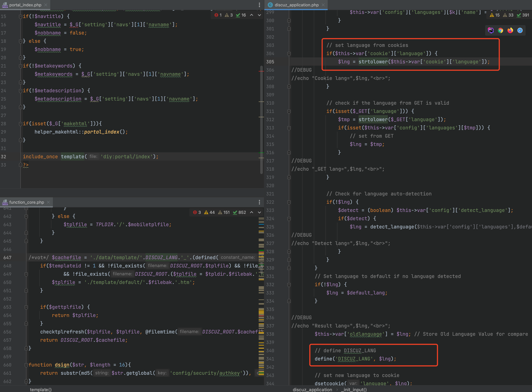Go to next highlighted error in function_core.php

coord(259,212)
